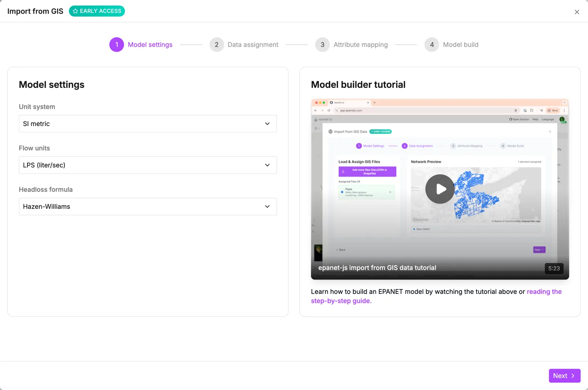Click the Early Access badge
The width and height of the screenshot is (588, 390).
click(x=97, y=11)
